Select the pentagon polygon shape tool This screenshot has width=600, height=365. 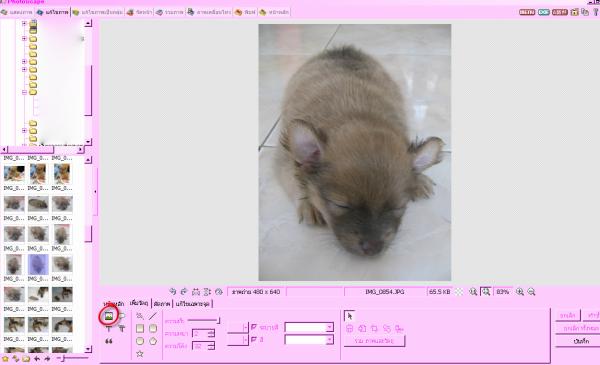(153, 341)
